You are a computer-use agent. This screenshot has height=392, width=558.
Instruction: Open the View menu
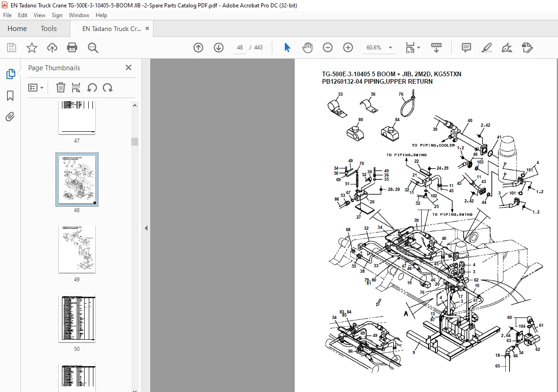point(40,15)
